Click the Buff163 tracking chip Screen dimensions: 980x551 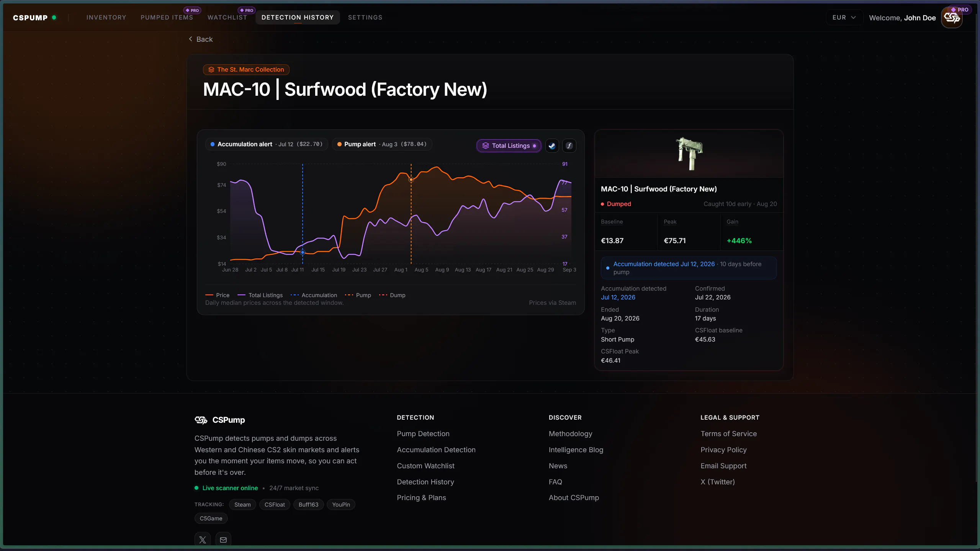[x=308, y=505]
